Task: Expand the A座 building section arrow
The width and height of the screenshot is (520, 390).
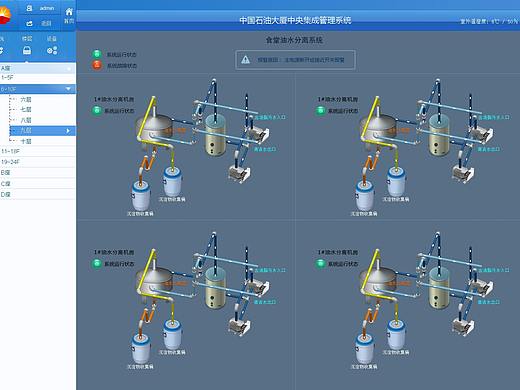Action: (x=69, y=69)
